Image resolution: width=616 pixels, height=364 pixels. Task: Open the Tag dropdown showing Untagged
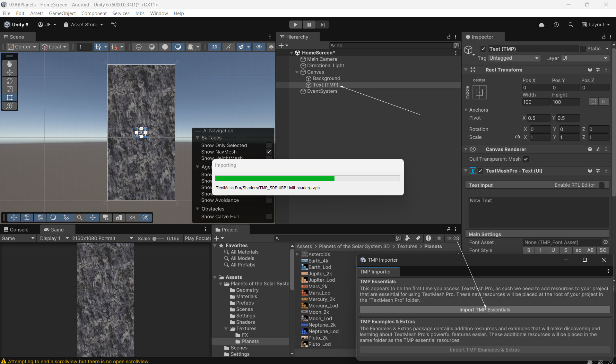[x=514, y=58]
